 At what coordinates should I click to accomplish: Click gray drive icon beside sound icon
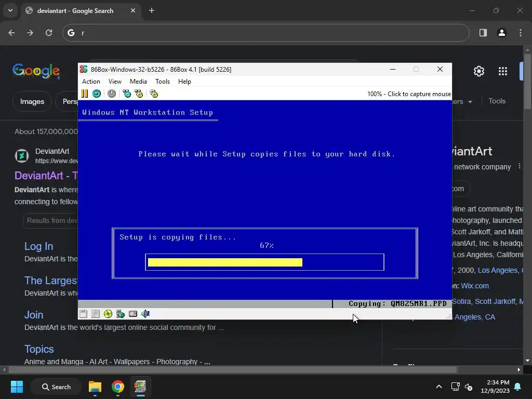pyautogui.click(x=133, y=314)
